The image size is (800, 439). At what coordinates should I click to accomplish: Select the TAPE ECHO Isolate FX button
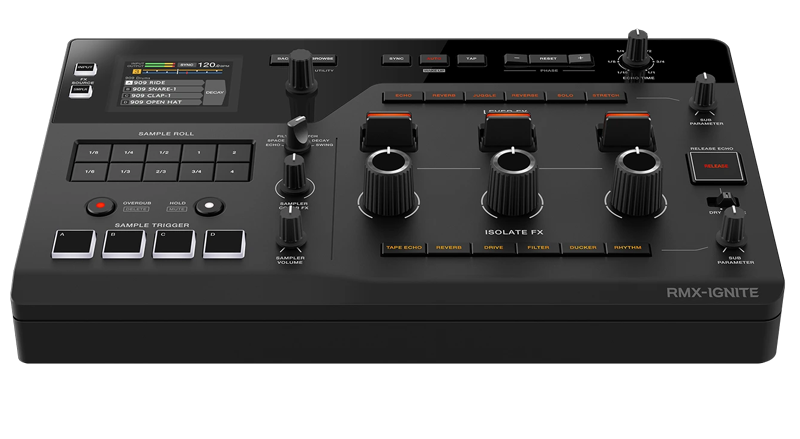pyautogui.click(x=404, y=248)
